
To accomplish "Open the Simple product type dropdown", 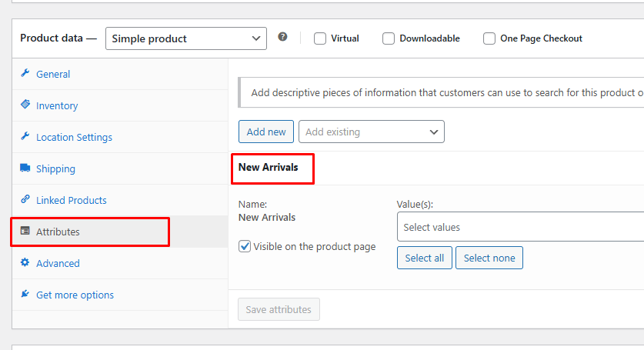I will click(x=186, y=38).
